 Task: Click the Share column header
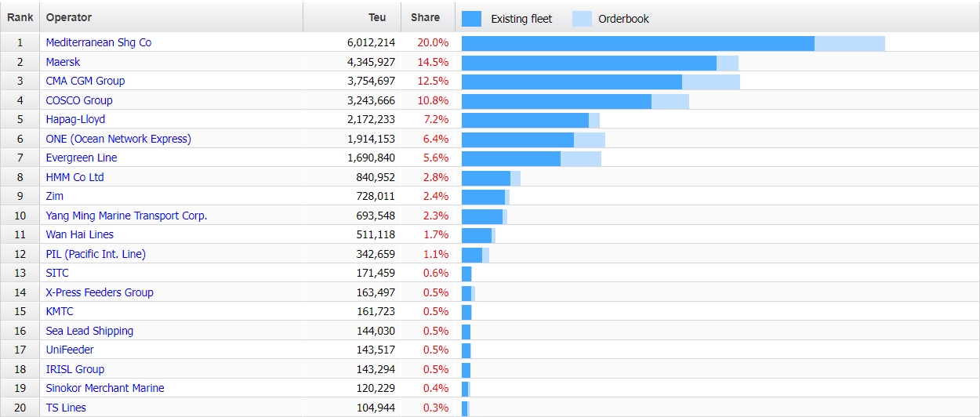coord(425,17)
